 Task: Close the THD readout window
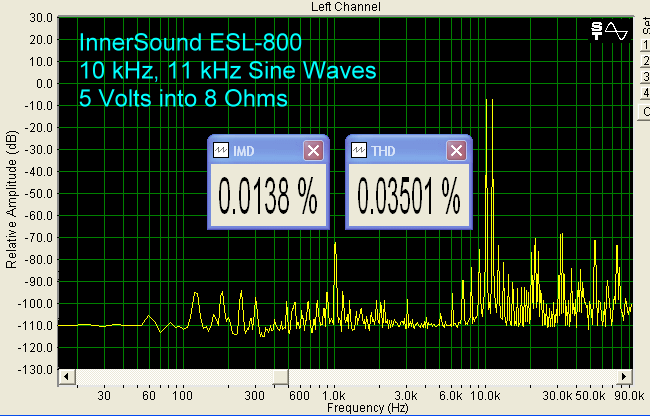(456, 150)
